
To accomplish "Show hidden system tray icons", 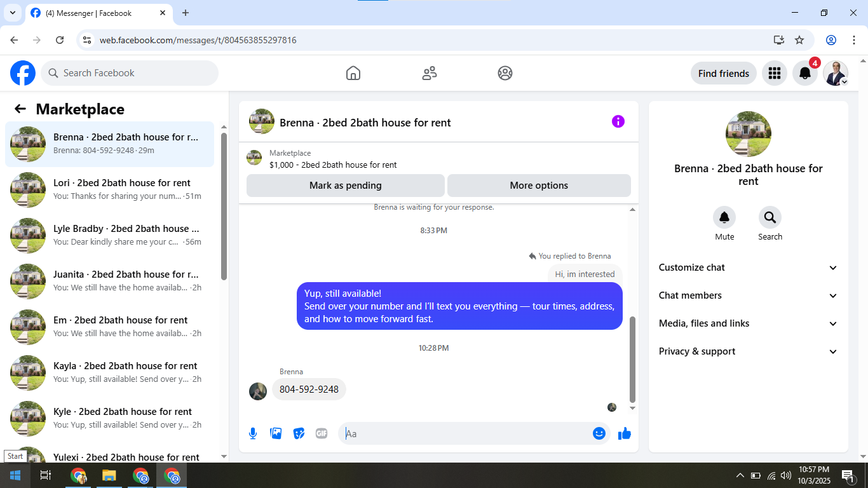I will 740,475.
